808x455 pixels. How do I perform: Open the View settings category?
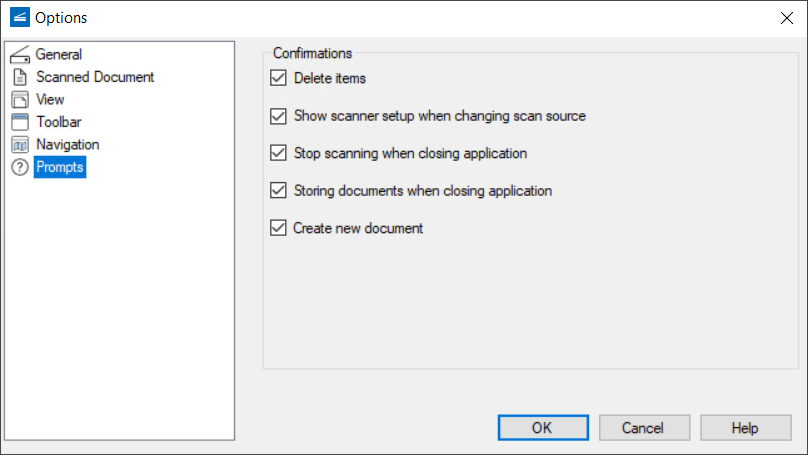click(50, 100)
